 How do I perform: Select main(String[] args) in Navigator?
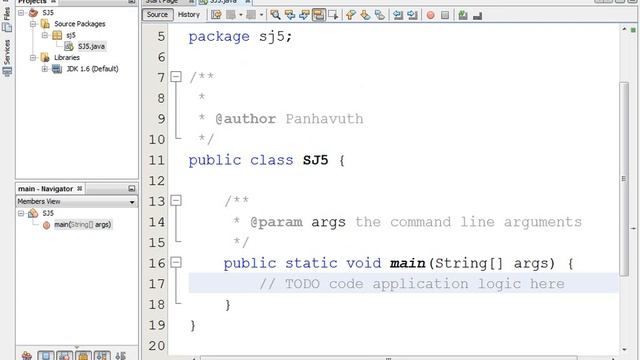click(x=82, y=224)
